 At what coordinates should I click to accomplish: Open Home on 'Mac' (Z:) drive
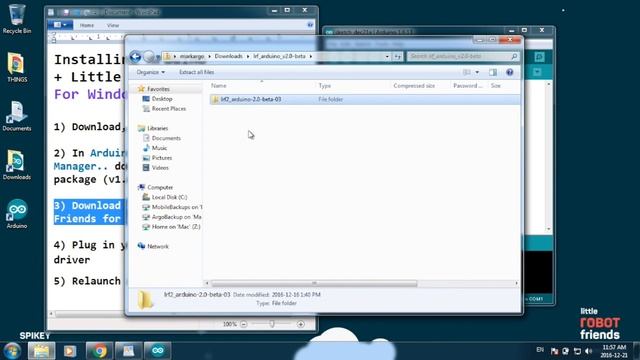click(x=176, y=227)
